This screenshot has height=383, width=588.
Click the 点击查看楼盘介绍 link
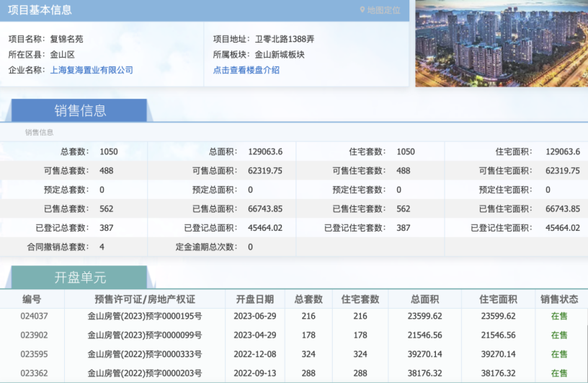click(x=246, y=70)
